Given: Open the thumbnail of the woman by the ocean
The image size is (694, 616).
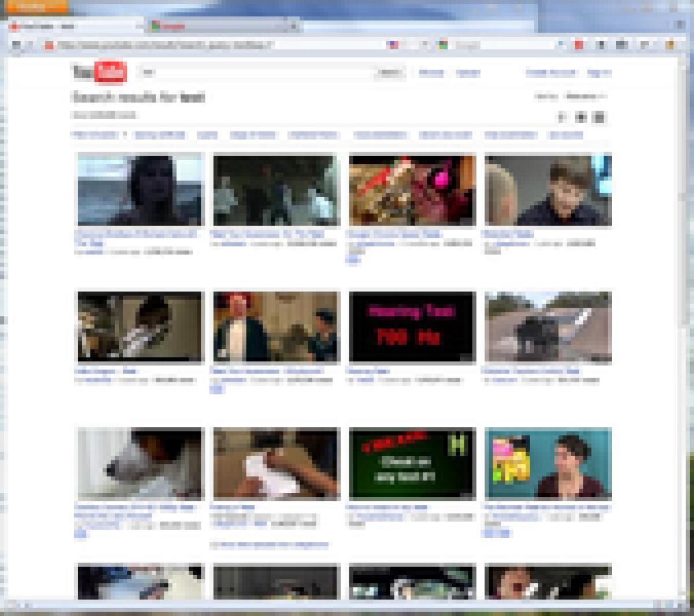Looking at the screenshot, I should [x=141, y=189].
